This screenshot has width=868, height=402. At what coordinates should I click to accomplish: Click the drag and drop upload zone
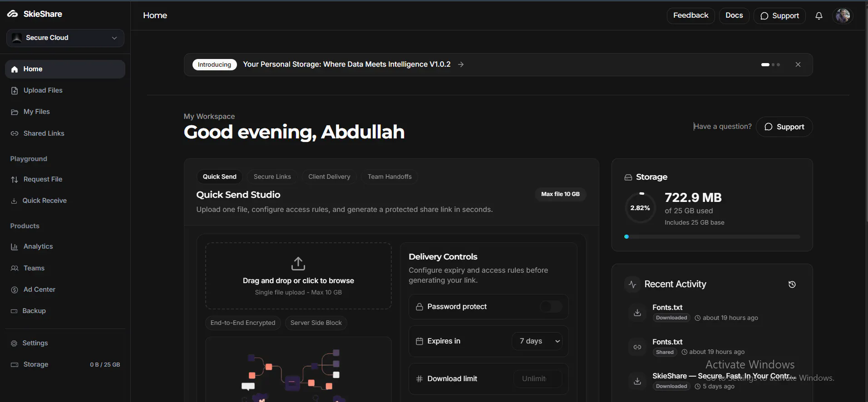(x=298, y=276)
